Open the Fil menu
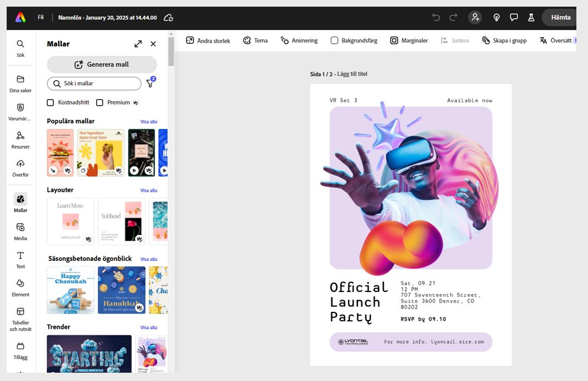Screen dimensions: 588x381 (x=40, y=17)
